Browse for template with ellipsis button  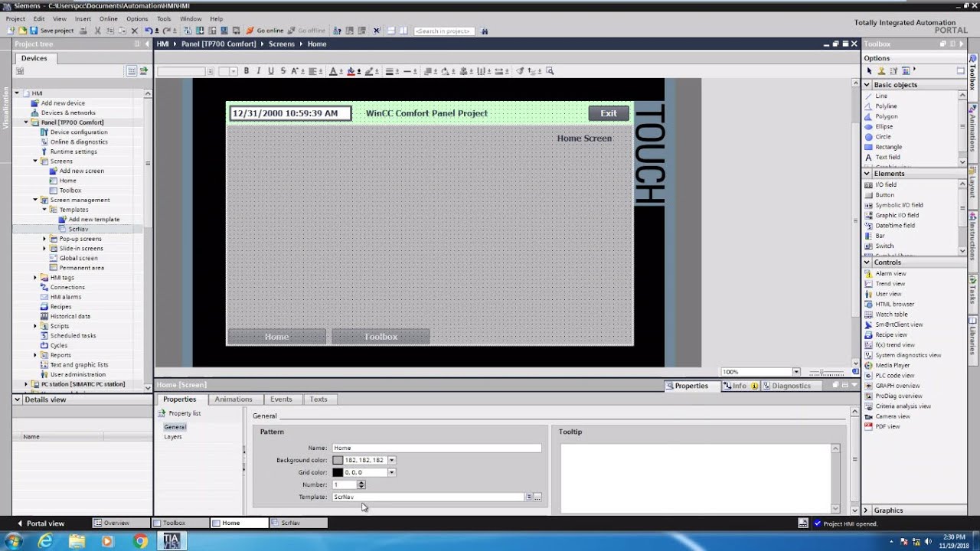pos(537,497)
